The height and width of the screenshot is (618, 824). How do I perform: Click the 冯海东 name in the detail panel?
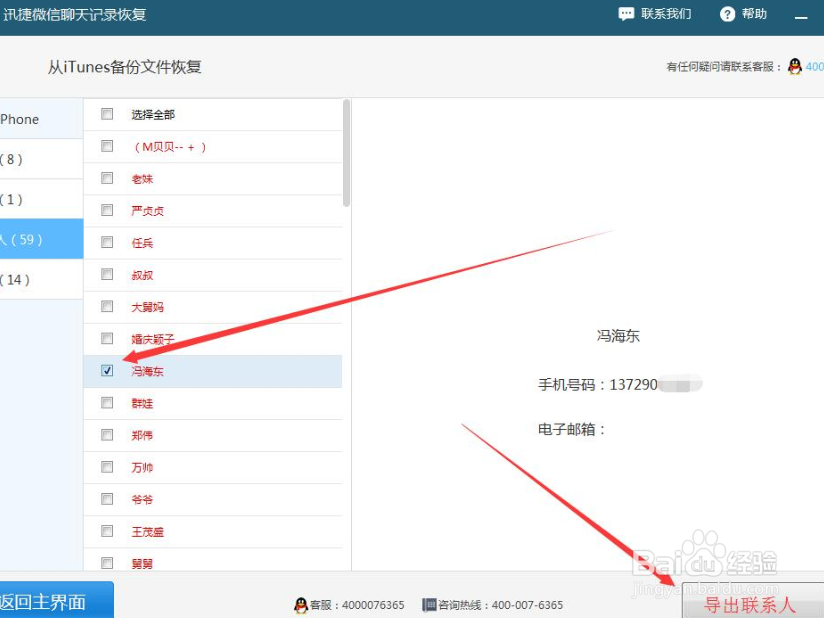(x=618, y=336)
